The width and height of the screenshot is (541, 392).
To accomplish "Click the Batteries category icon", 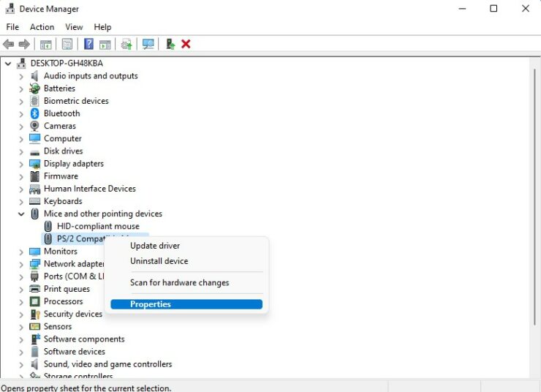I will [x=34, y=88].
